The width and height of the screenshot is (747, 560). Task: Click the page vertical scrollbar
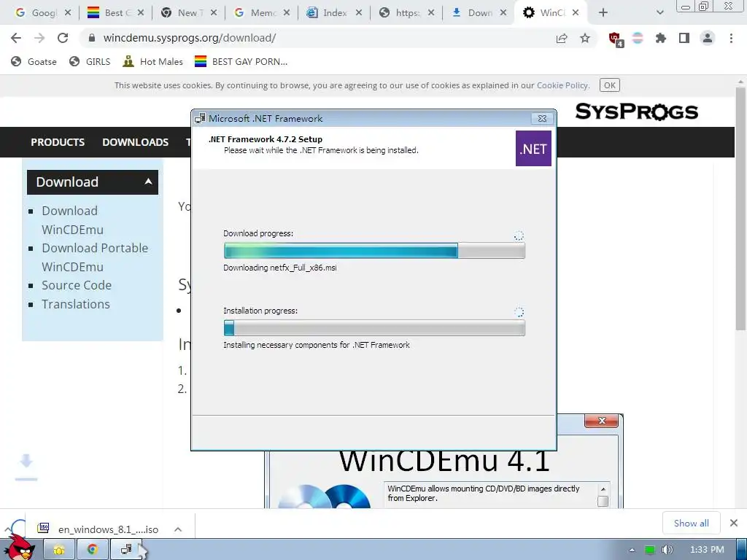point(740,208)
